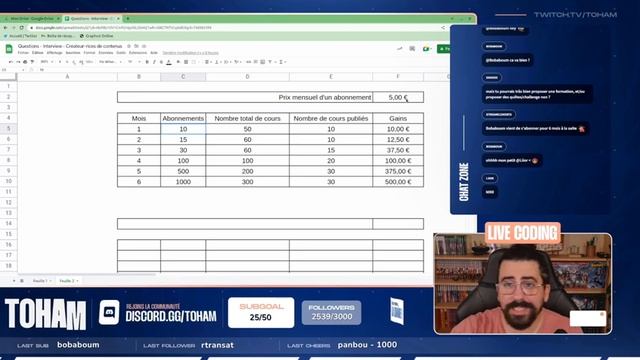Open the filter tool dropdown

(271, 62)
